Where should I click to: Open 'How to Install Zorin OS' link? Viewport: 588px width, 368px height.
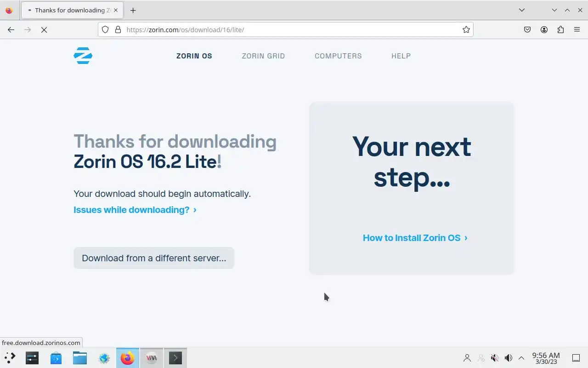click(415, 238)
